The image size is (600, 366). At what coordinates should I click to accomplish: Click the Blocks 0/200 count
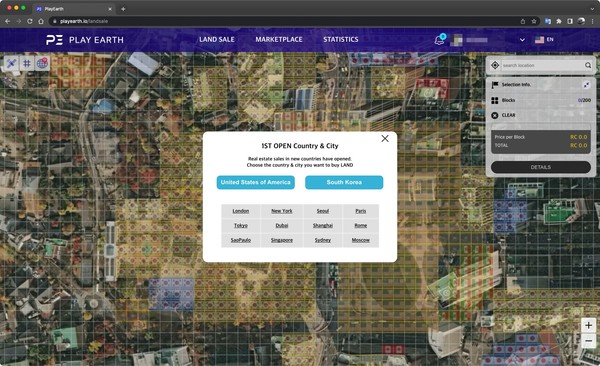pyautogui.click(x=584, y=100)
